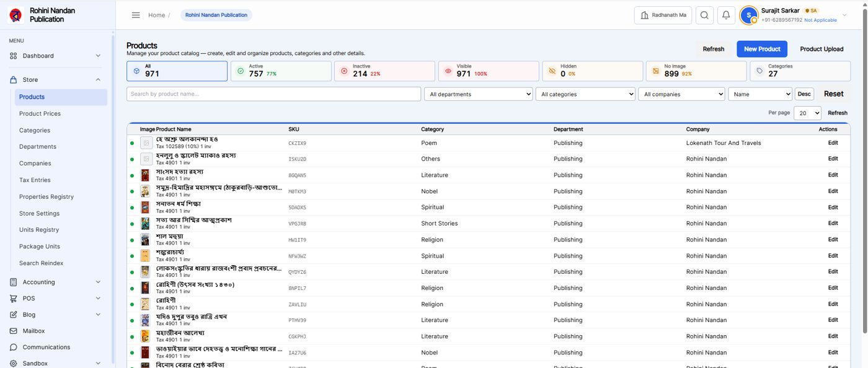Click the crossed-eye icon on Hidden card

[552, 71]
